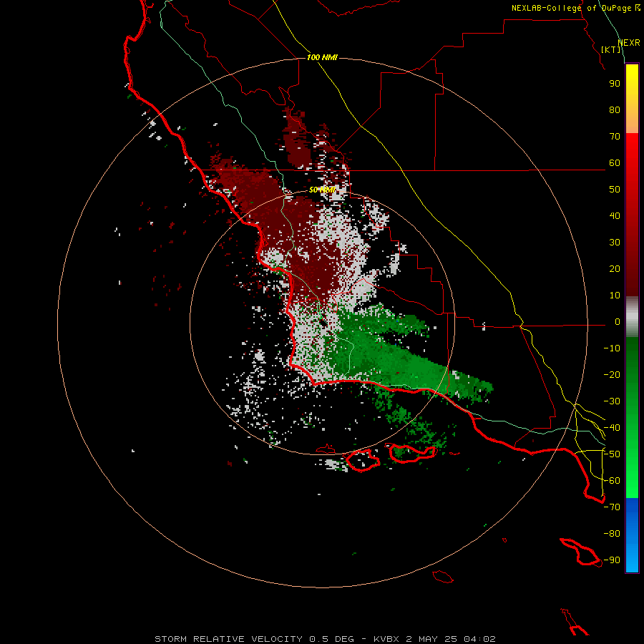Click the 50 NMI range ring label
Image resolution: width=644 pixels, height=644 pixels.
(x=321, y=190)
